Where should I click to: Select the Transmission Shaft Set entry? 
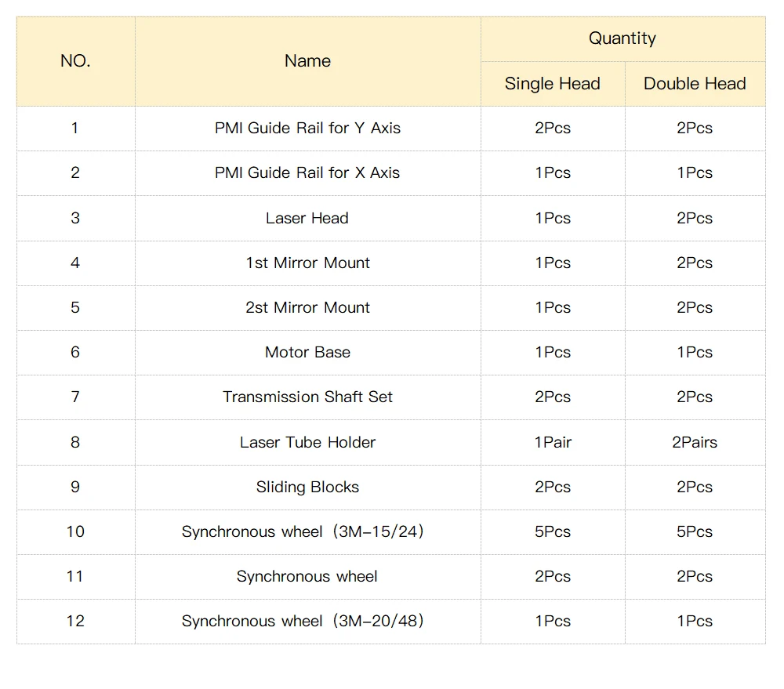pyautogui.click(x=307, y=397)
